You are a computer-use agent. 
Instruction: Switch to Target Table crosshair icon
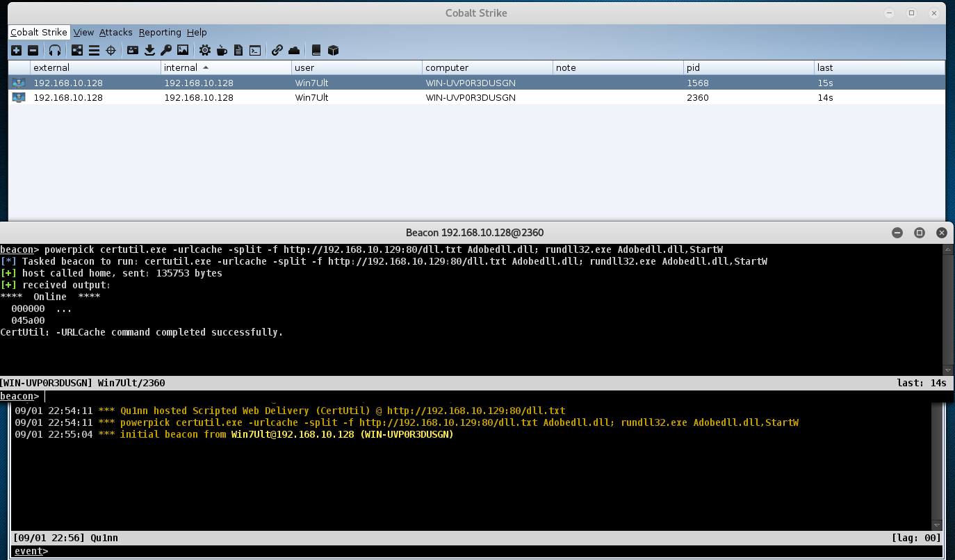(x=111, y=50)
